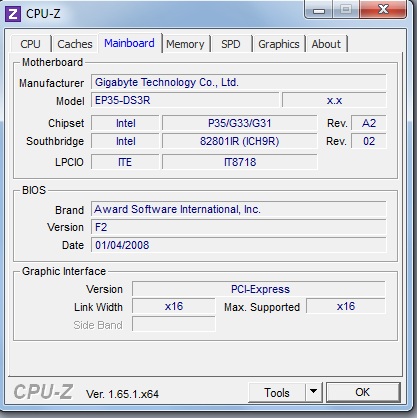Close the CPU-Z window
Image resolution: width=417 pixels, height=418 pixels.
(383, 9)
